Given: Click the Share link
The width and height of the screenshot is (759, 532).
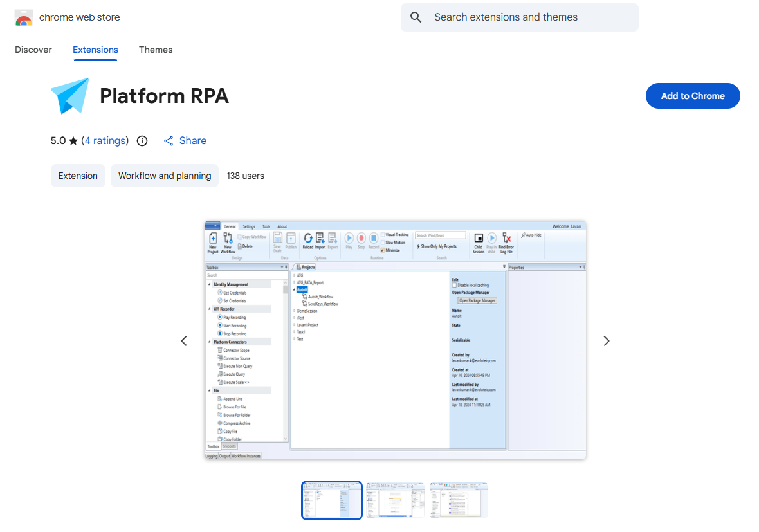Looking at the screenshot, I should coord(193,140).
